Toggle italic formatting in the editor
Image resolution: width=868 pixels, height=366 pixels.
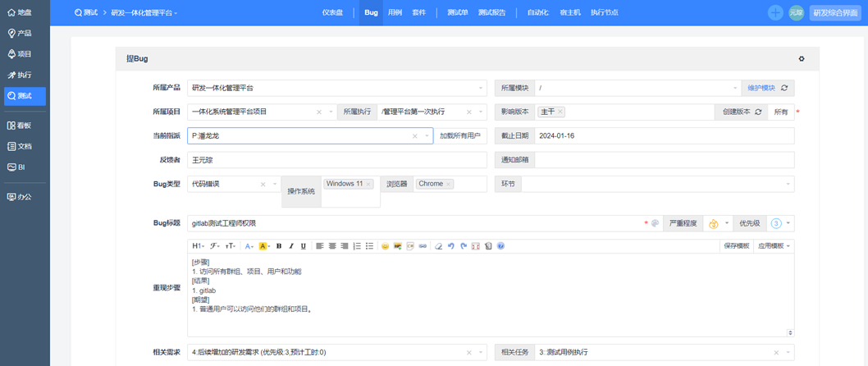[291, 246]
